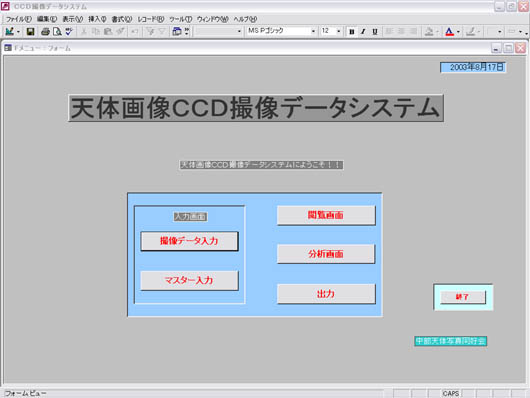The image size is (530, 398).
Task: Click the 出力 button
Action: (326, 294)
